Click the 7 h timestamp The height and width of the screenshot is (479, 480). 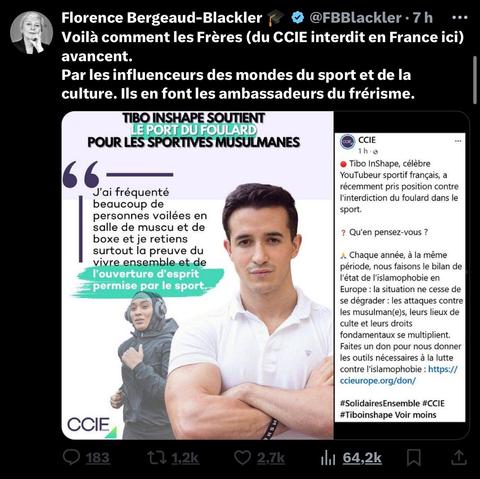click(x=423, y=18)
